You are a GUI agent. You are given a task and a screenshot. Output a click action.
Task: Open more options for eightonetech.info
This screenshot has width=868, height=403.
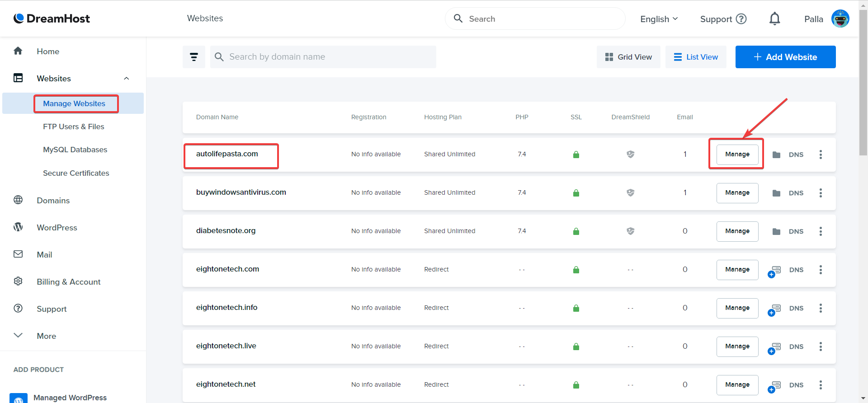[x=821, y=308]
